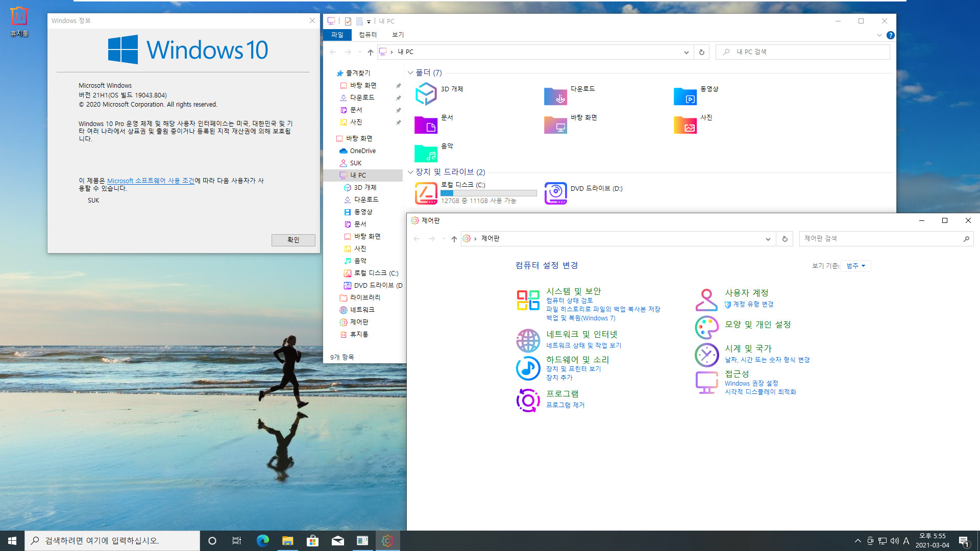The image size is (980, 551).
Task: Click the taskbar search box
Action: click(112, 541)
